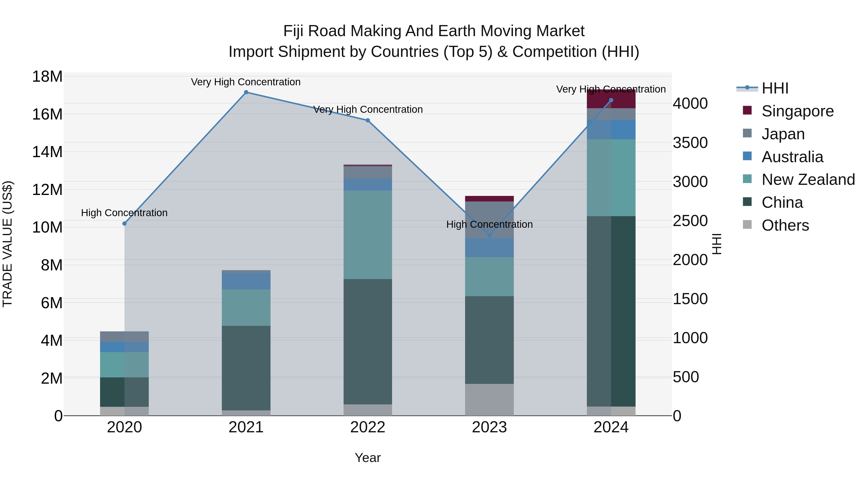Click the Japan segment in 2023 bar

pyautogui.click(x=490, y=220)
